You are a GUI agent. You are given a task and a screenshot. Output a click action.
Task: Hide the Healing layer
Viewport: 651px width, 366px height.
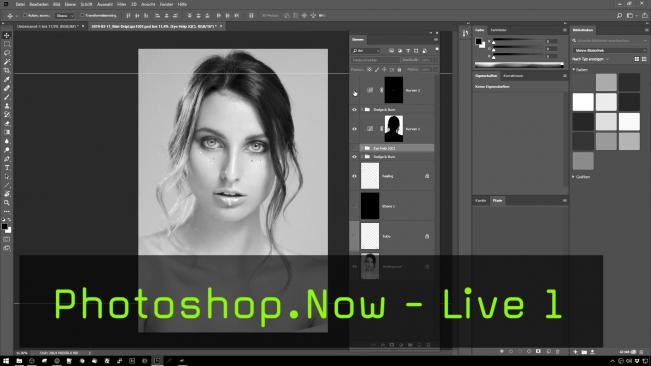pos(355,176)
